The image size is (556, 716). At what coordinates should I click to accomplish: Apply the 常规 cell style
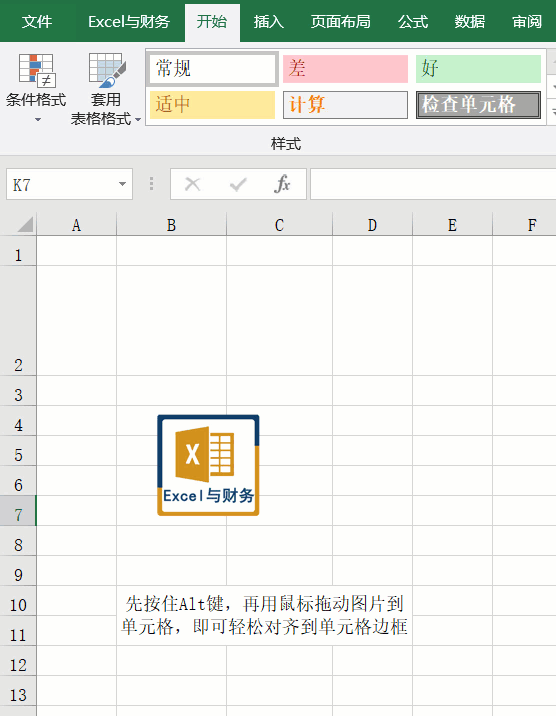click(212, 68)
